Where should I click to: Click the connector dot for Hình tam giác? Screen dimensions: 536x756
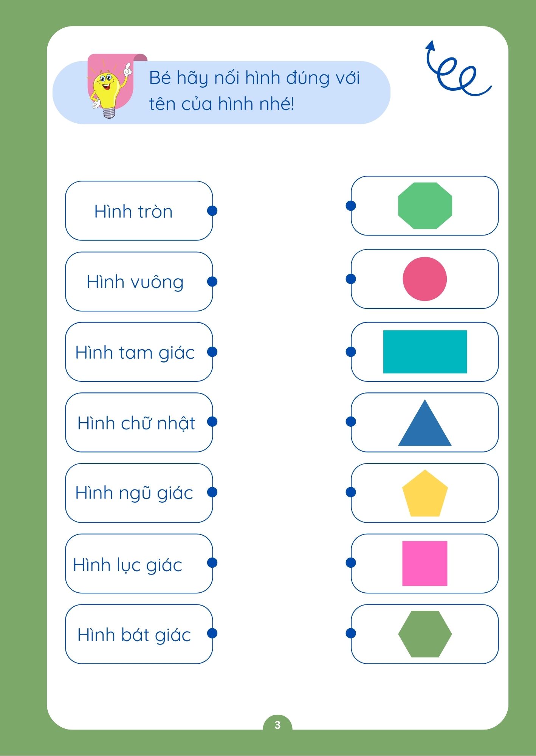212,352
